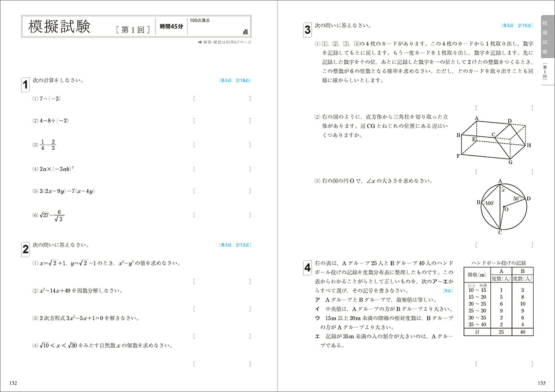
Task: Select option エ about 35m未満の人の割合
Action: point(384,340)
